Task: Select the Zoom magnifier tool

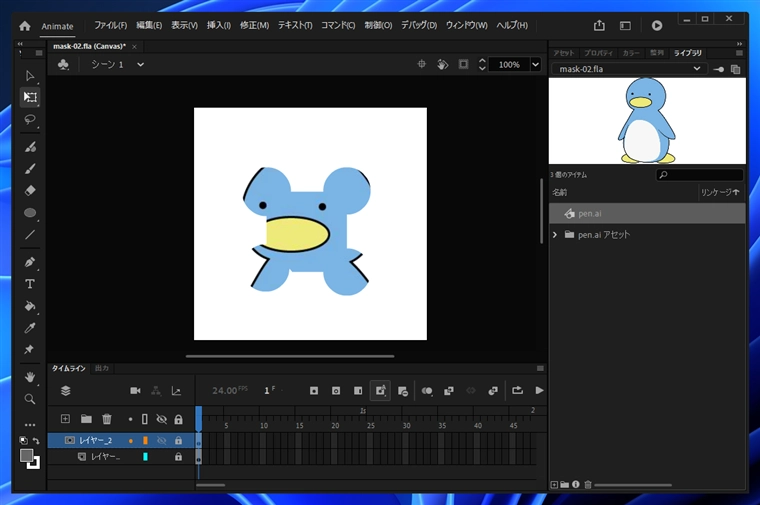Action: 30,399
